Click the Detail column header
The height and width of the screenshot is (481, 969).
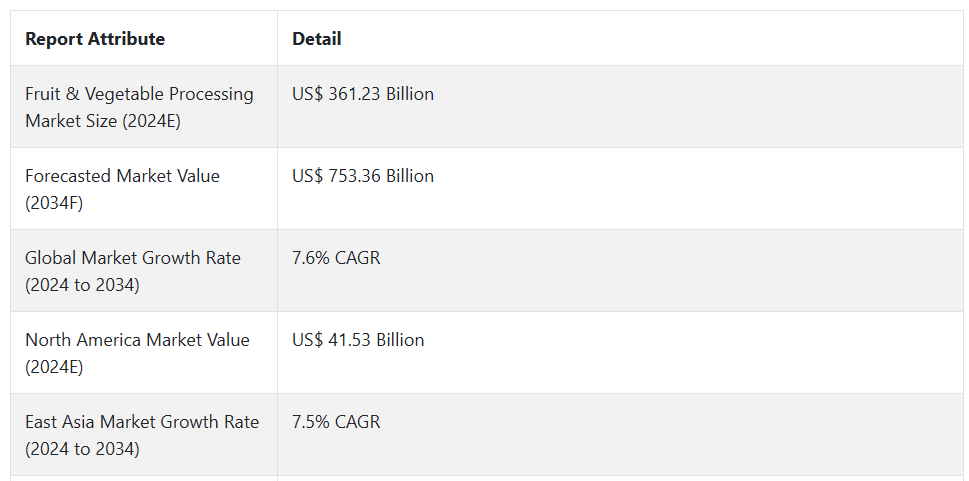(x=316, y=39)
